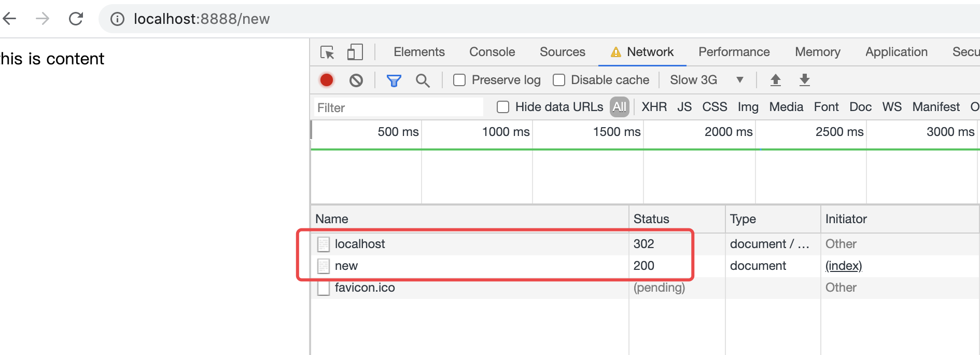980x355 pixels.
Task: Filter requests by WS
Action: coord(892,107)
